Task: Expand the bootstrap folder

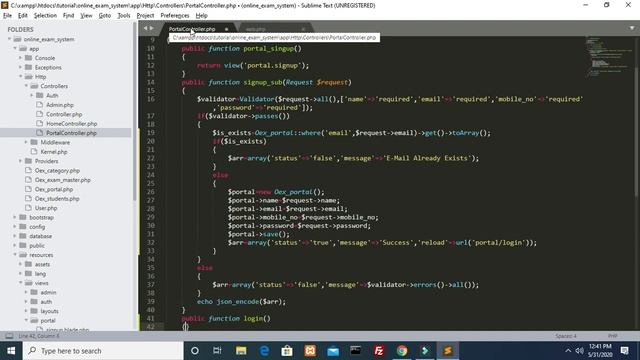Action: tap(15, 218)
